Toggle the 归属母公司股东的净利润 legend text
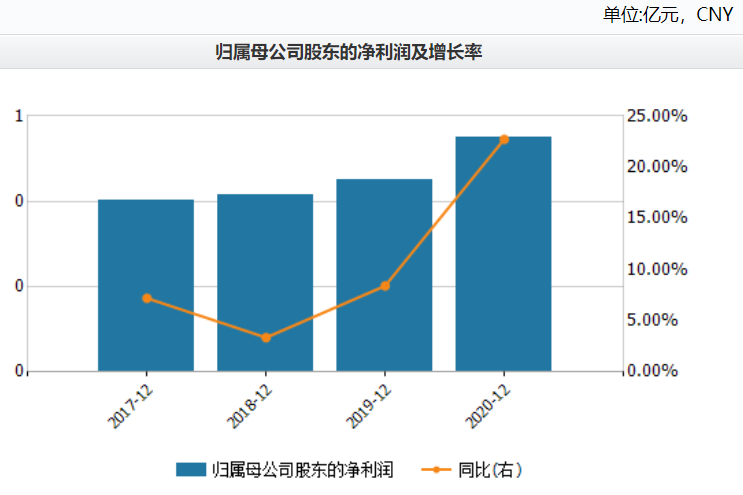 pyautogui.click(x=302, y=469)
